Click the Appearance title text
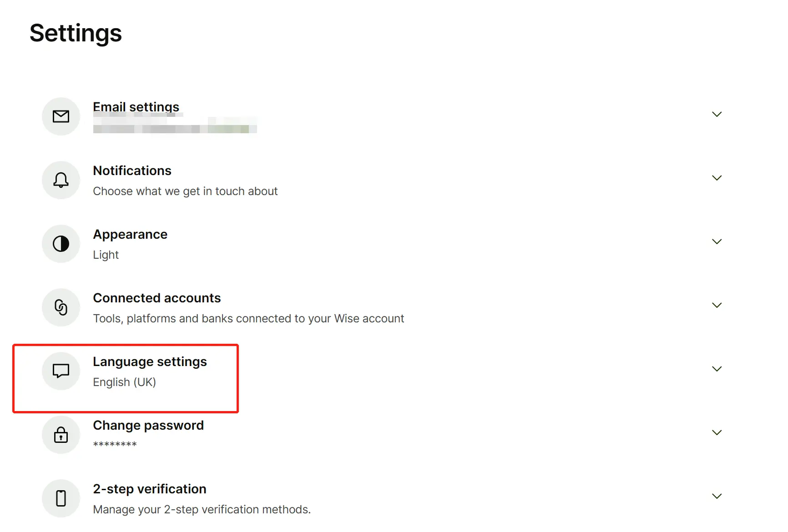788x532 pixels. [x=130, y=234]
